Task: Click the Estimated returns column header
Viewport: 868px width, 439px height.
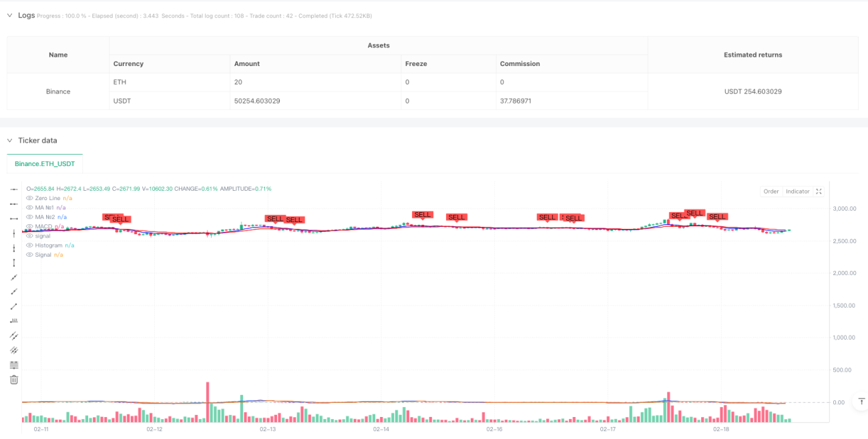Action: tap(753, 55)
